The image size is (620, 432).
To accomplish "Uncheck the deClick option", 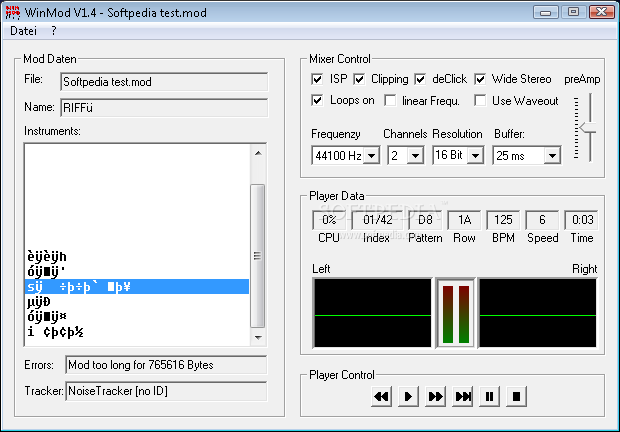I will point(420,79).
